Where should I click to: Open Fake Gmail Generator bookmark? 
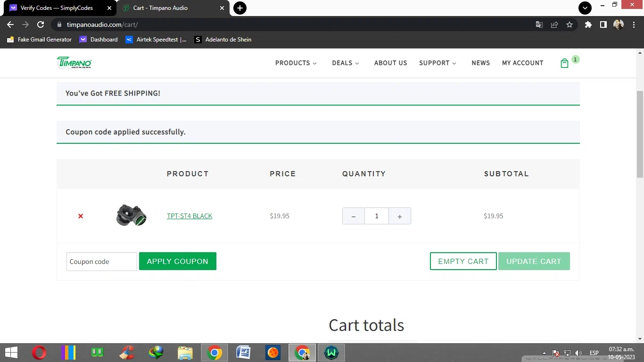point(40,40)
